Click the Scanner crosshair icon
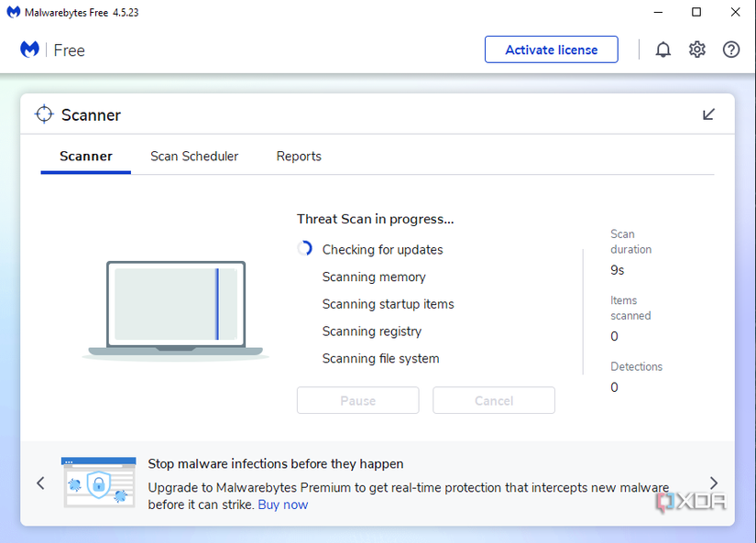 44,114
